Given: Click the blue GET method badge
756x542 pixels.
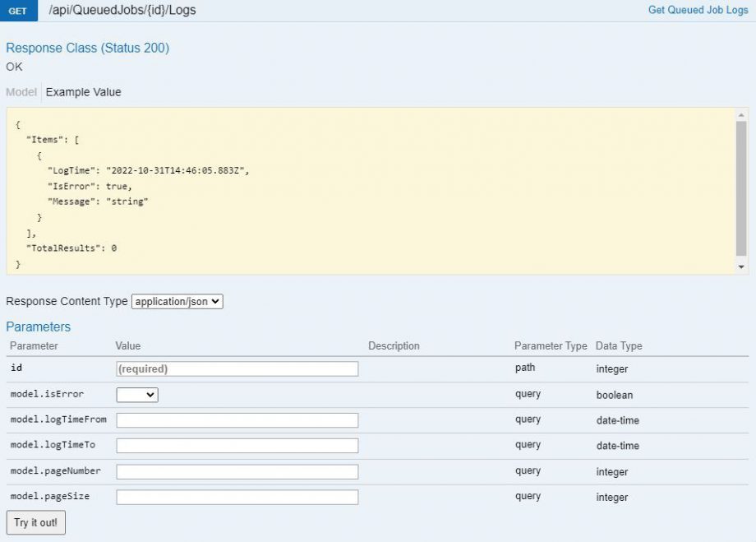Looking at the screenshot, I should [18, 11].
